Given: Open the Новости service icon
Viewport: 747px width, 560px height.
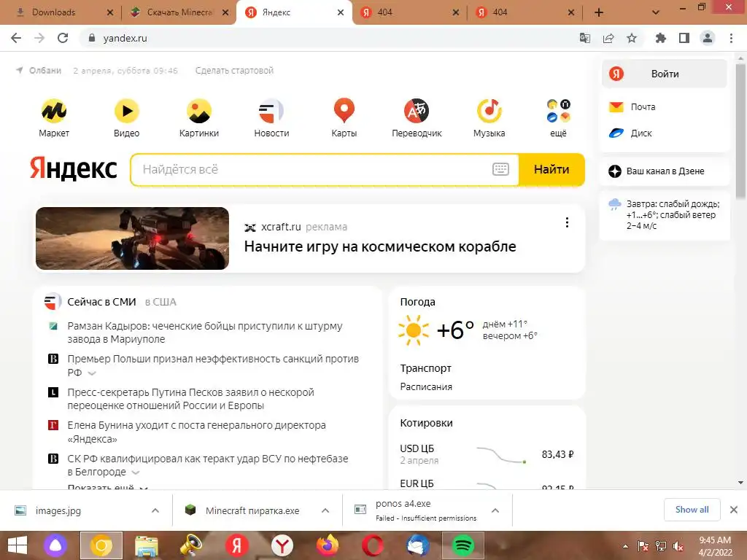Looking at the screenshot, I should [271, 111].
